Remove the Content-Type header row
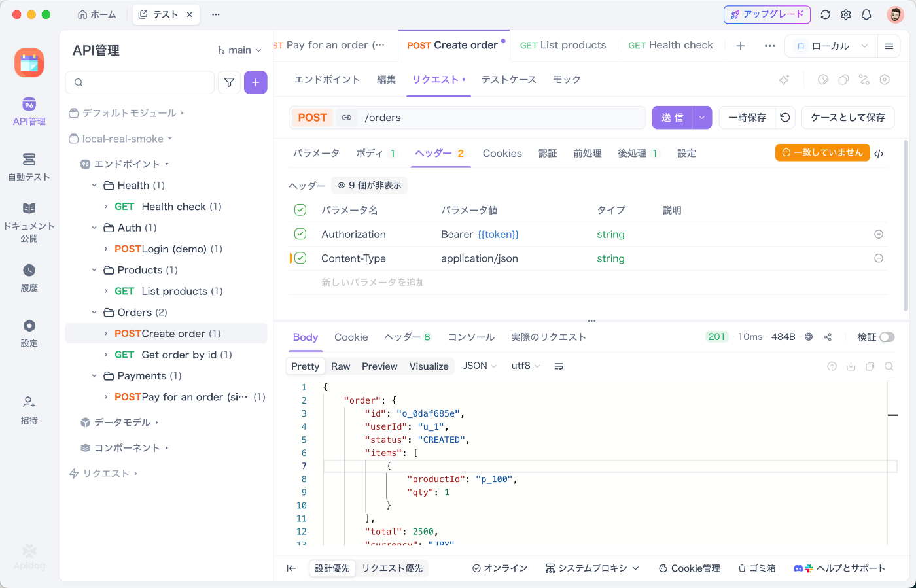 tap(879, 258)
